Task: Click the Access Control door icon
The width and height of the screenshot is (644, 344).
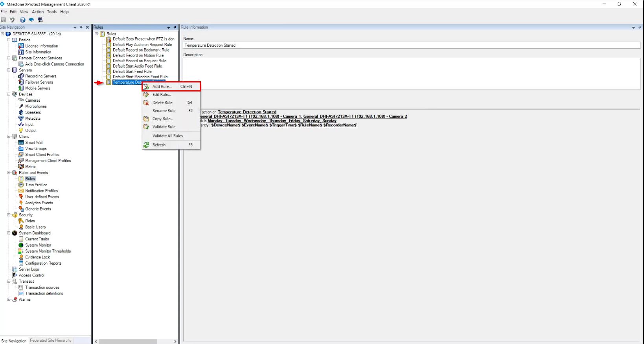Action: (x=15, y=275)
